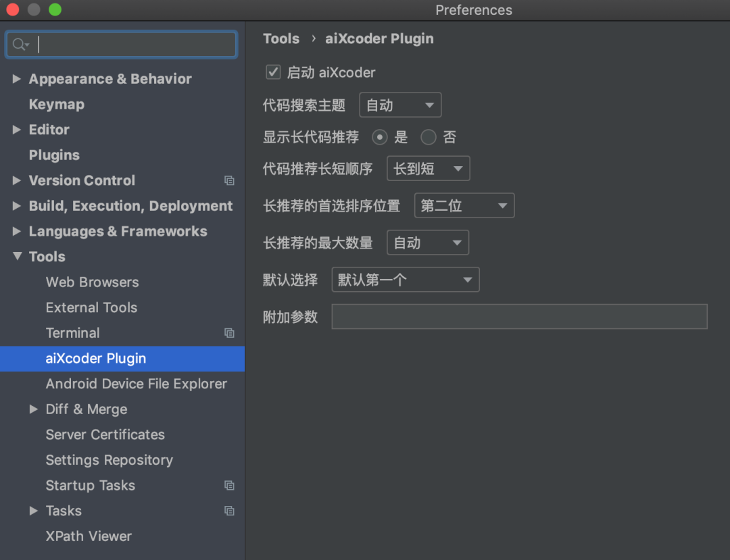The image size is (730, 560).
Task: Click the share settings icon beside Terminal
Action: [229, 332]
